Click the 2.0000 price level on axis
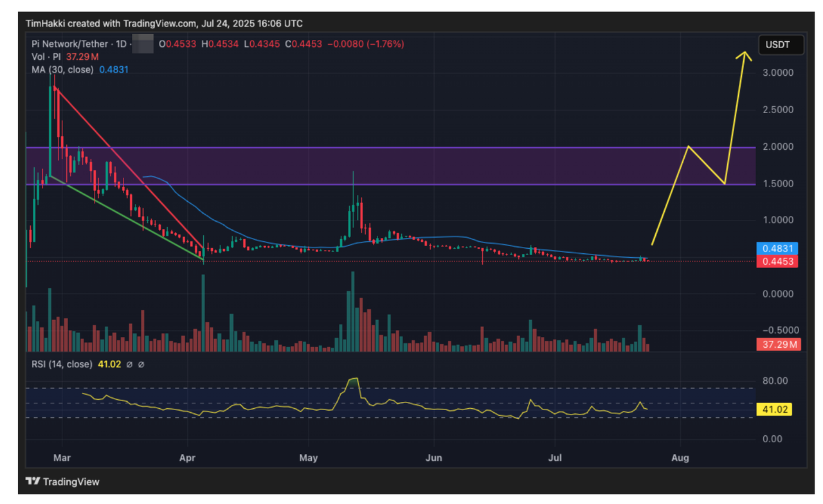Image resolution: width=823 pixels, height=504 pixels. (778, 147)
